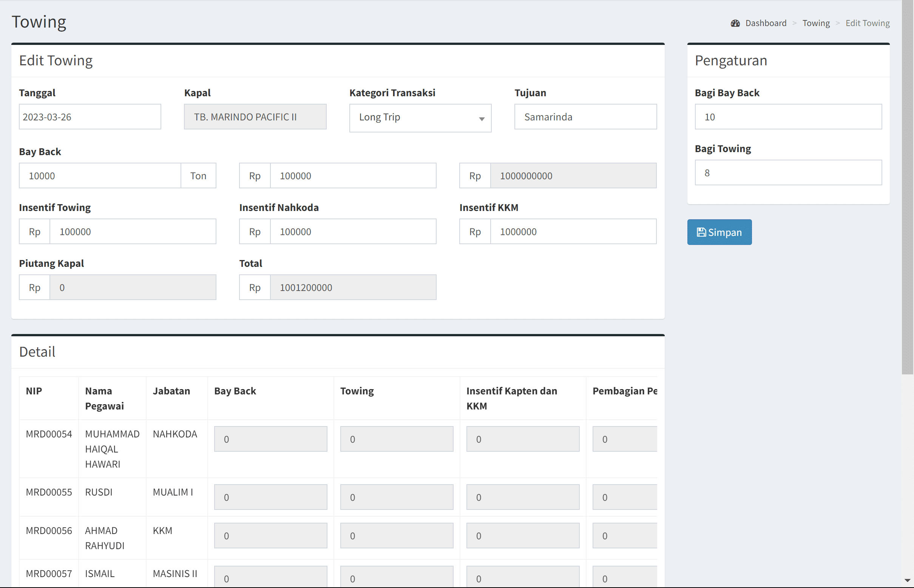The image size is (914, 588).
Task: Open the Kategori Transaksi dropdown
Action: point(420,118)
